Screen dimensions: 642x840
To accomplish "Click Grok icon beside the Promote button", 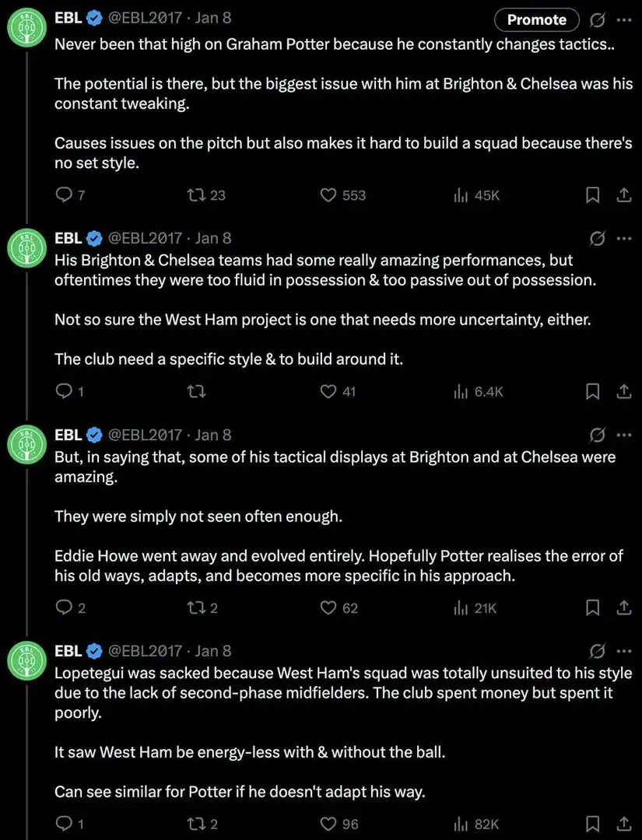I will 598,19.
